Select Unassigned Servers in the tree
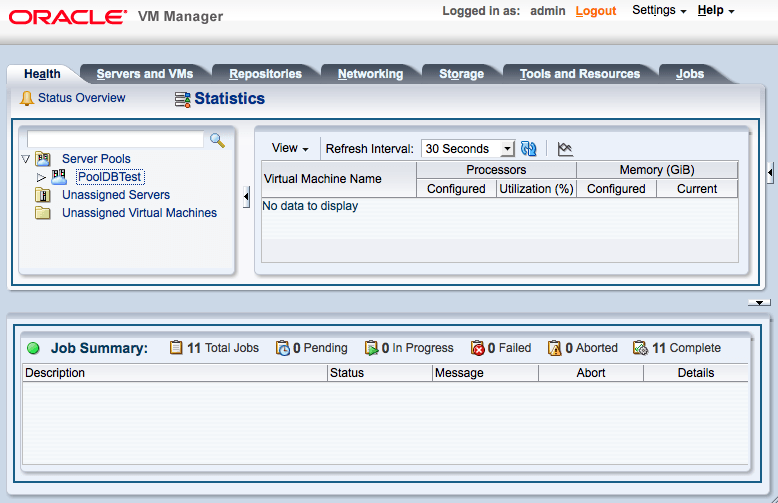The height and width of the screenshot is (503, 778). (116, 195)
